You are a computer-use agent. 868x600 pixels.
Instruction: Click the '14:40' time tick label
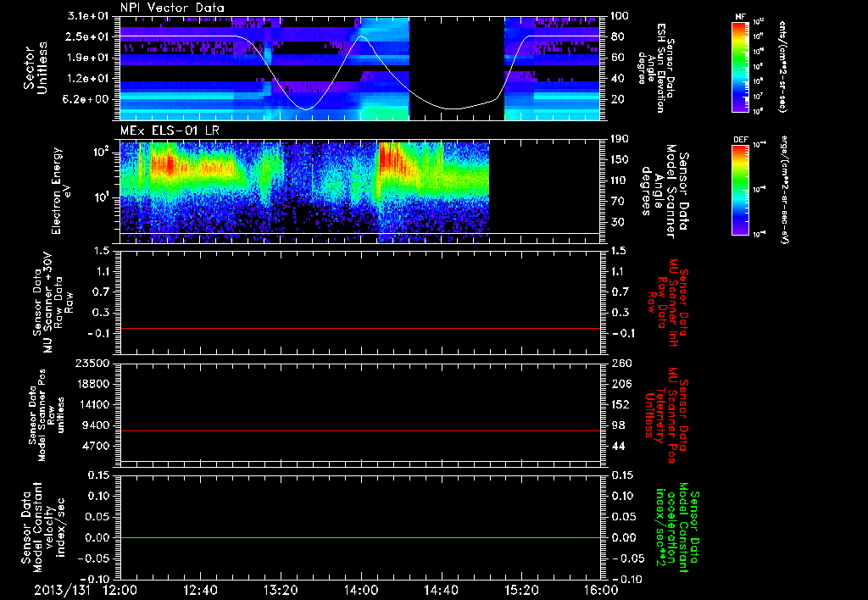pos(441,590)
